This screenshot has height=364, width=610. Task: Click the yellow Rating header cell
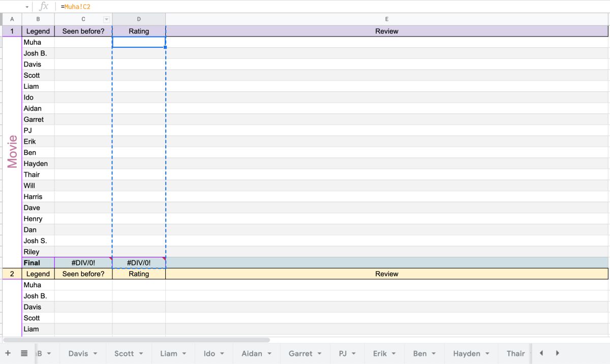coord(139,274)
